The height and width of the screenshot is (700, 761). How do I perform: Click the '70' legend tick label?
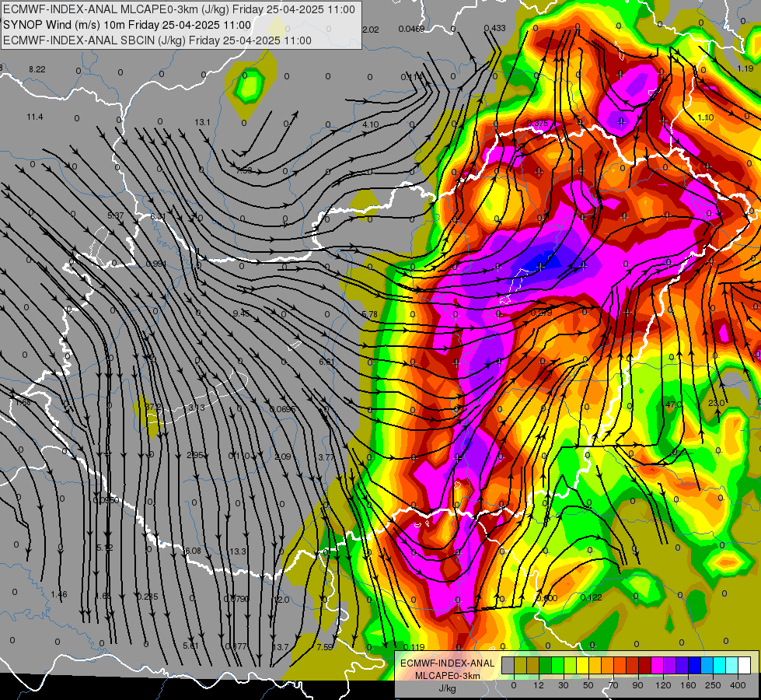pyautogui.click(x=613, y=685)
